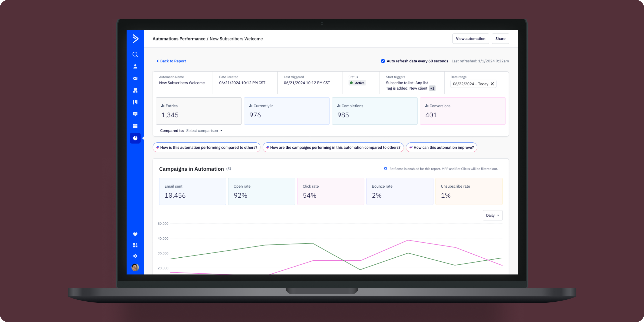Screen dimensions: 644x322
Task: Click the date range 06/22/2024 – Today field
Action: [x=470, y=84]
